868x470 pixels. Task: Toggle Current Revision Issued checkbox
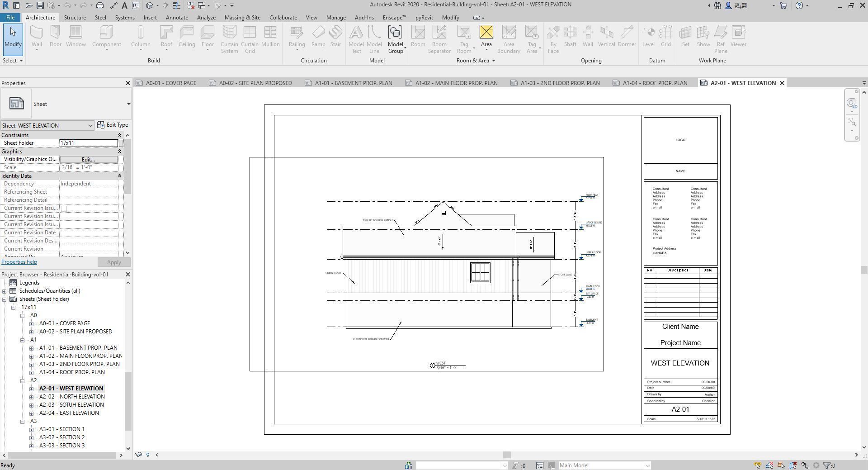(x=64, y=209)
